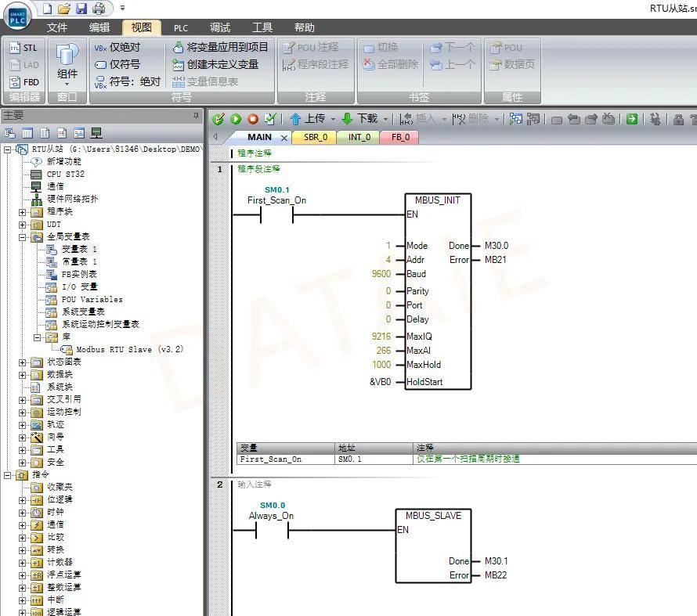Click the new project icon in quick access
The width and height of the screenshot is (697, 616).
47,9
